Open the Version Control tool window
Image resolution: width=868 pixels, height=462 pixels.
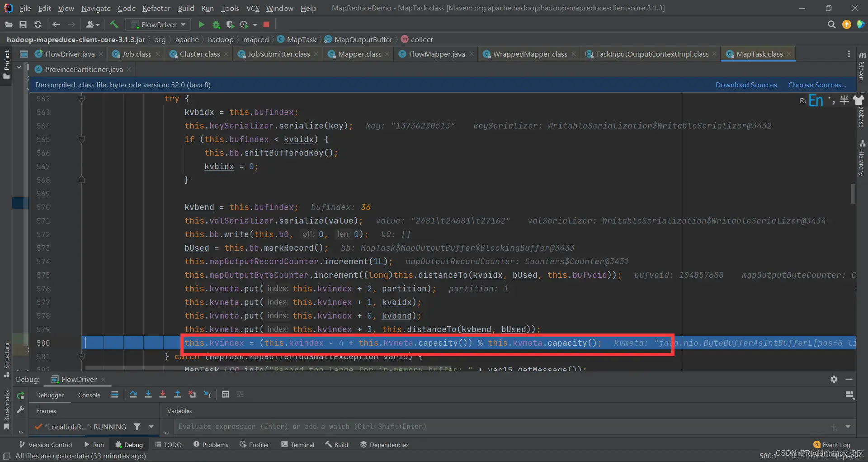click(45, 445)
